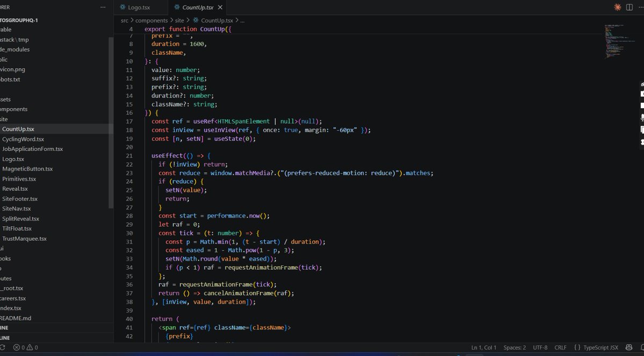Screen dimensions: 644x356
Task: Open the errors and warnings problems indicator
Action: tap(26, 347)
